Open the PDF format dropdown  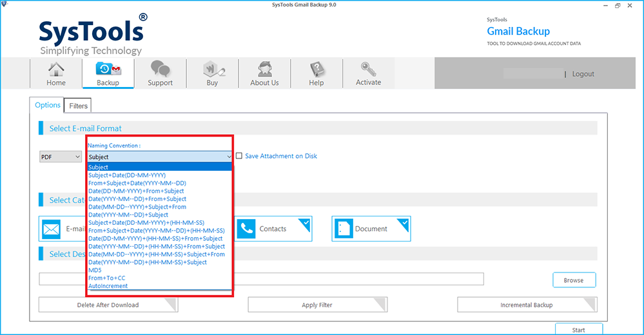[61, 157]
